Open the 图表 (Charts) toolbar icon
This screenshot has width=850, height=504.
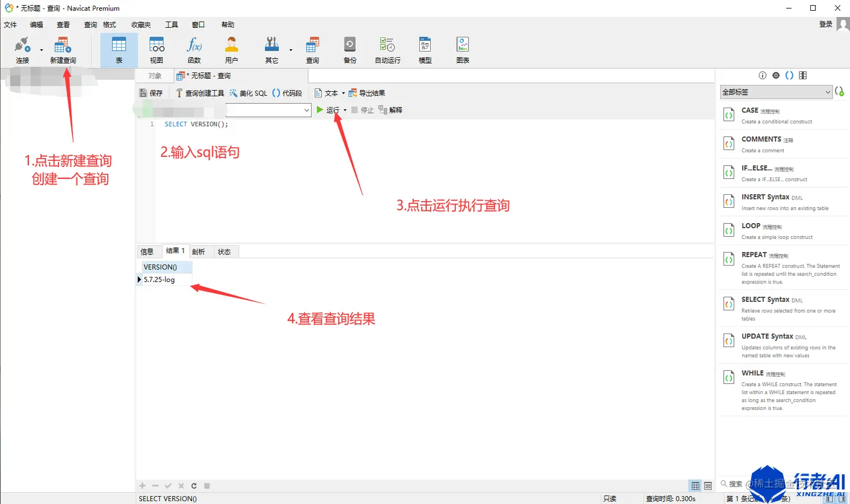[462, 50]
